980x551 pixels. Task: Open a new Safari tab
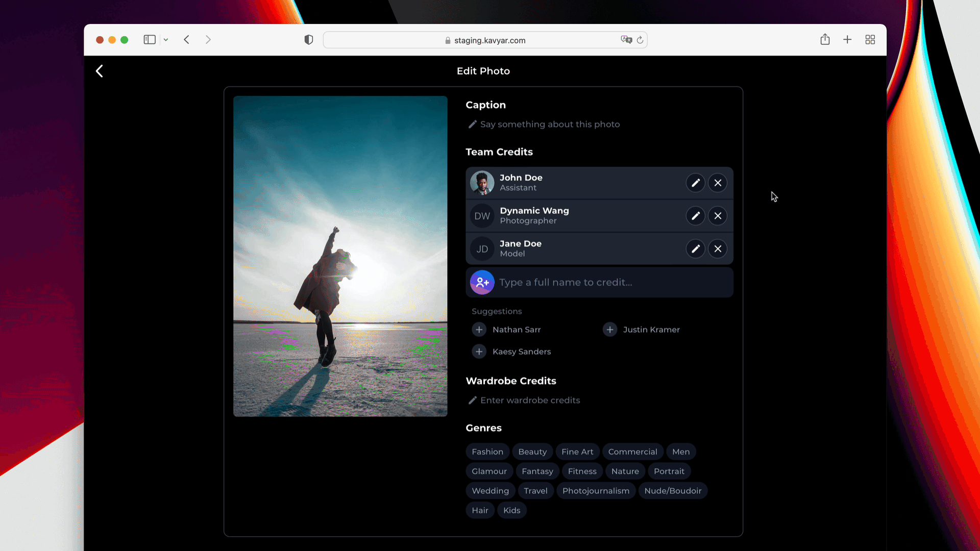point(847,39)
